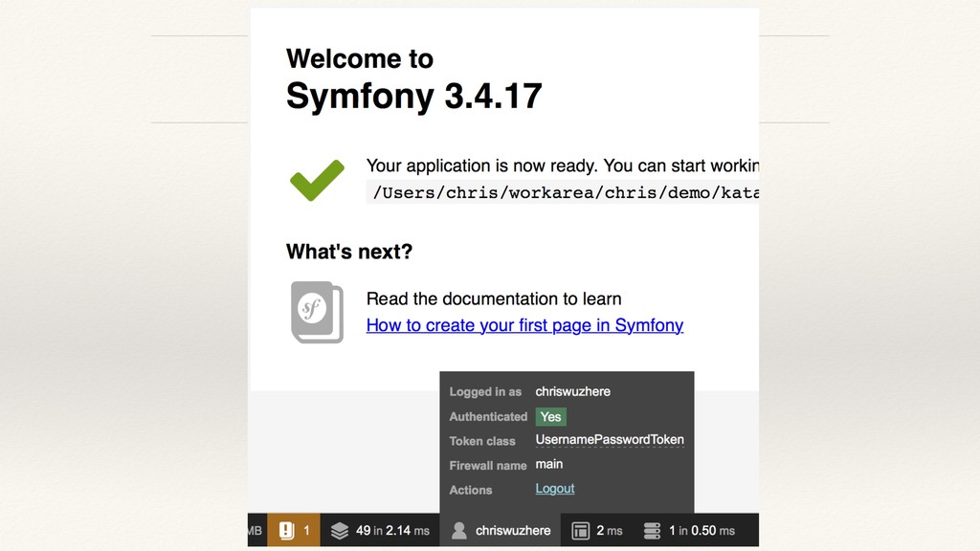The height and width of the screenshot is (551, 980).
Task: Open the translation layers toolbar icon
Action: pos(340,530)
